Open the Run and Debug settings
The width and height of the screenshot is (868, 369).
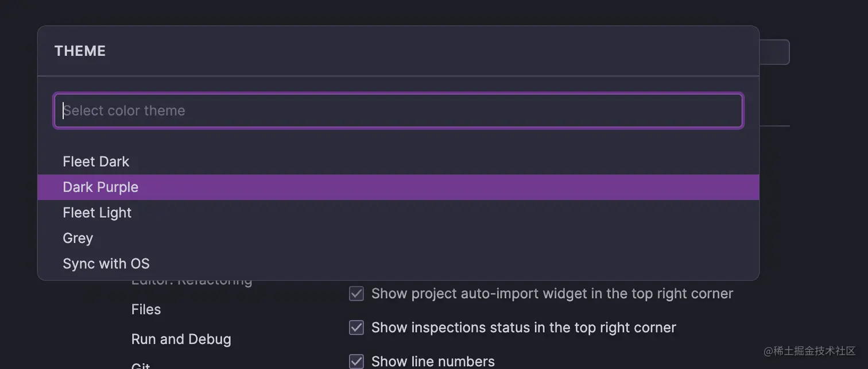pos(181,339)
